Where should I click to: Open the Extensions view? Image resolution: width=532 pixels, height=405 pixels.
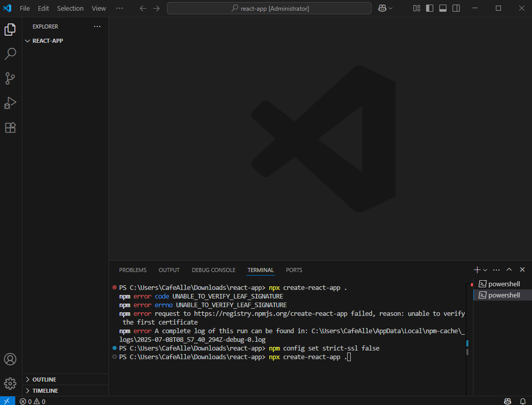coord(10,128)
